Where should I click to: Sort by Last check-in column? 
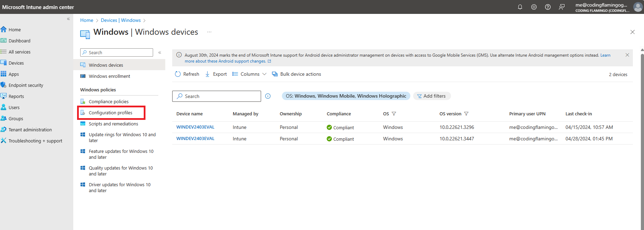click(x=579, y=114)
